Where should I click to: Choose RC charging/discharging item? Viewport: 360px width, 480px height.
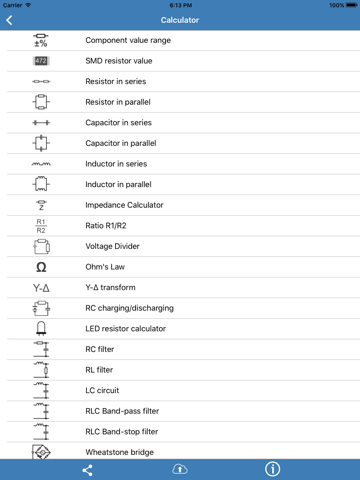(x=183, y=308)
